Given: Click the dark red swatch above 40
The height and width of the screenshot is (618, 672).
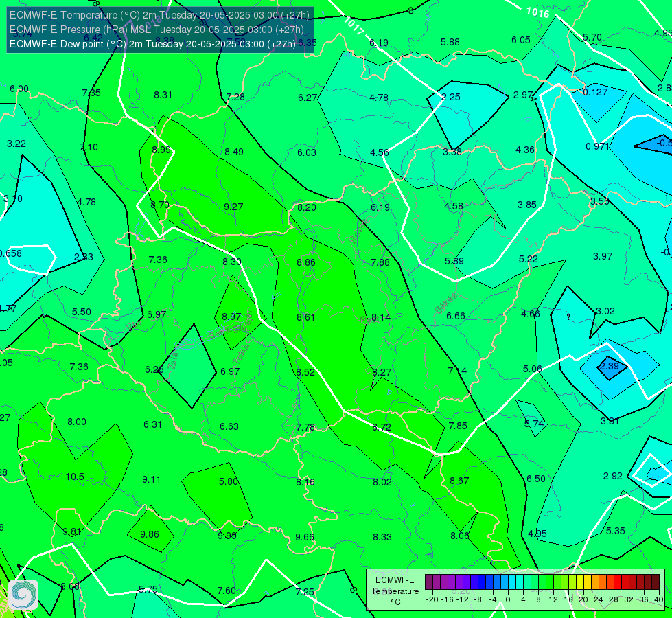Looking at the screenshot, I should tap(656, 582).
